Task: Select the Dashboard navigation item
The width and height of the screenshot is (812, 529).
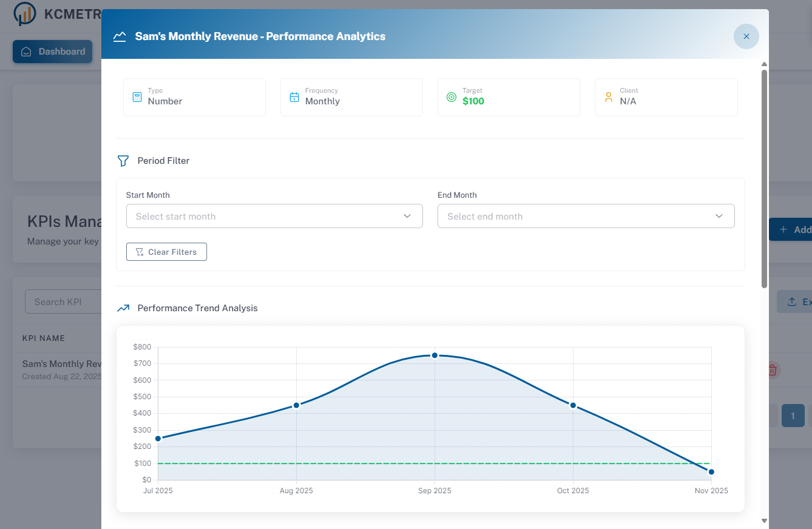Action: (52, 52)
